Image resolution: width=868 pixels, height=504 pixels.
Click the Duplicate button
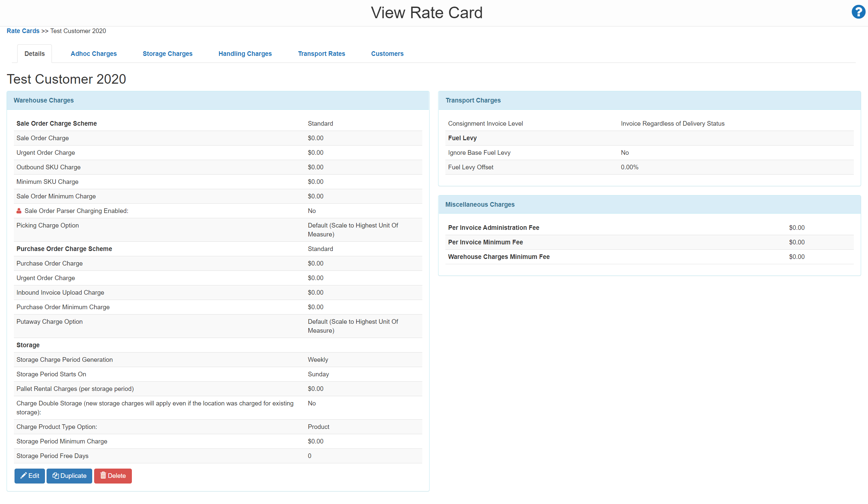click(x=69, y=476)
